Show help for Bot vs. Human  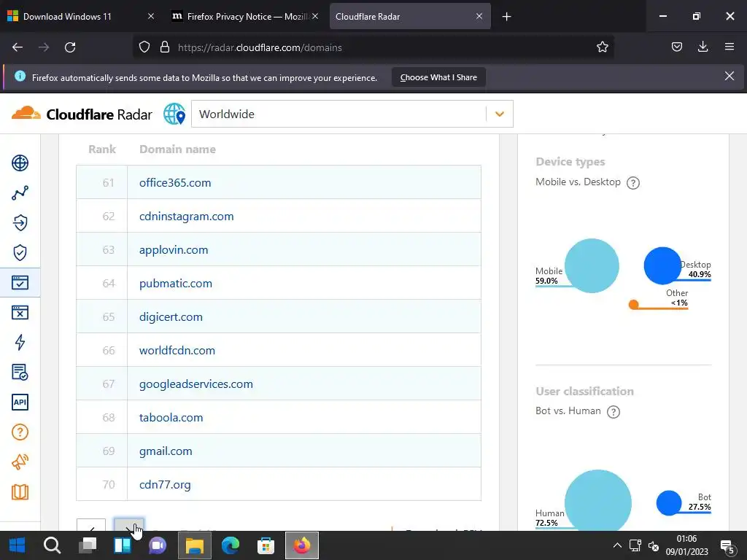coord(613,412)
